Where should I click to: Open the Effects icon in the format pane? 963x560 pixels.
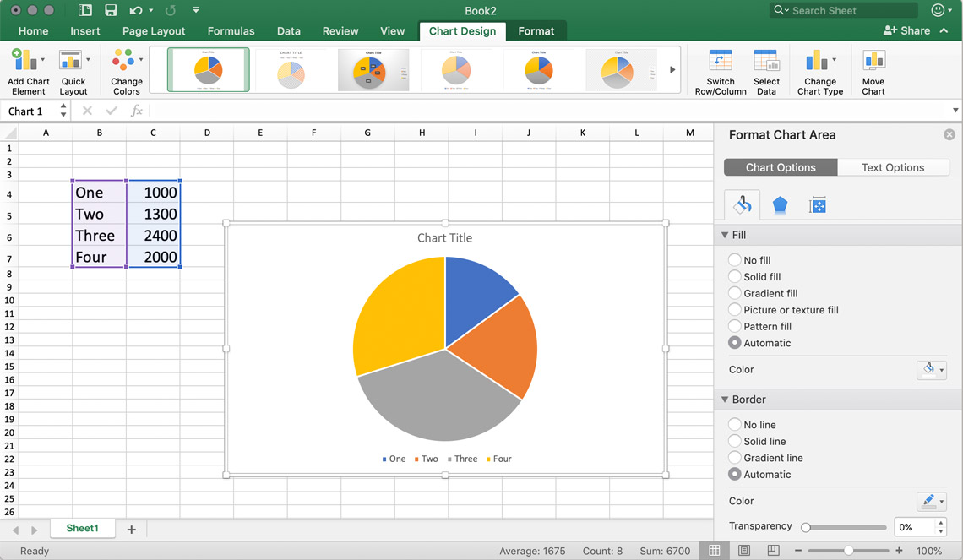[x=779, y=204]
